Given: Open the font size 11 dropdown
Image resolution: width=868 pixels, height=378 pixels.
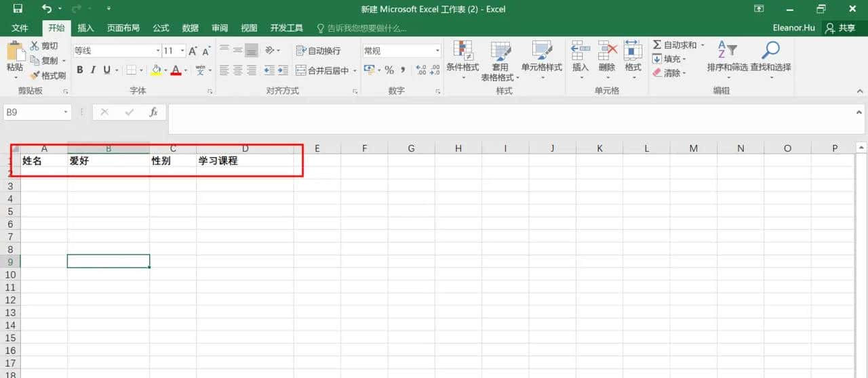Looking at the screenshot, I should click(182, 51).
